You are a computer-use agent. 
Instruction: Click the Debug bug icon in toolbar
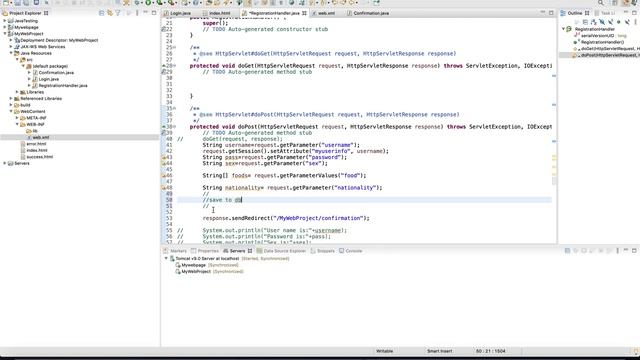click(137, 2)
